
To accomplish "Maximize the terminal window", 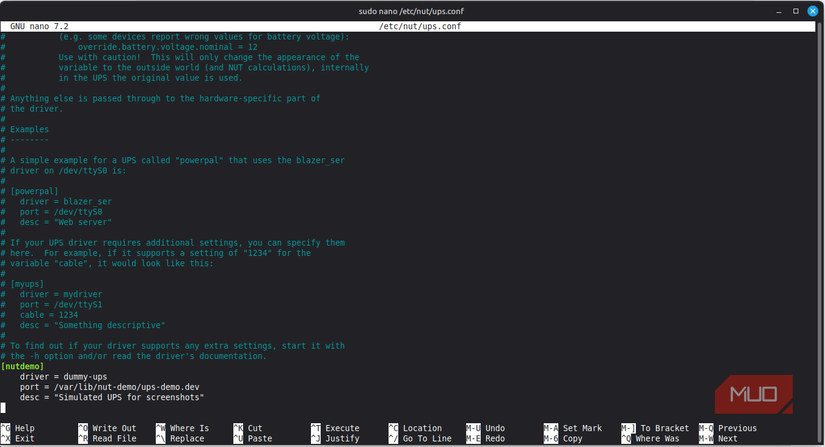I will point(796,11).
